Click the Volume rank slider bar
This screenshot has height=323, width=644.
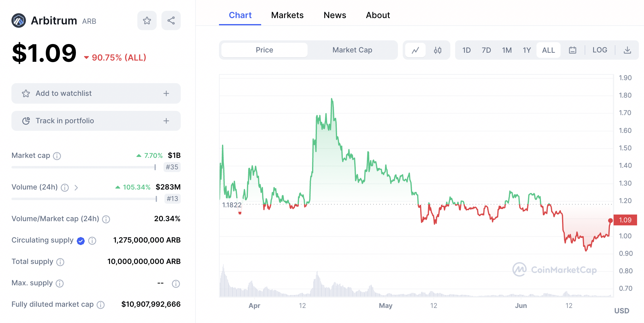click(84, 199)
